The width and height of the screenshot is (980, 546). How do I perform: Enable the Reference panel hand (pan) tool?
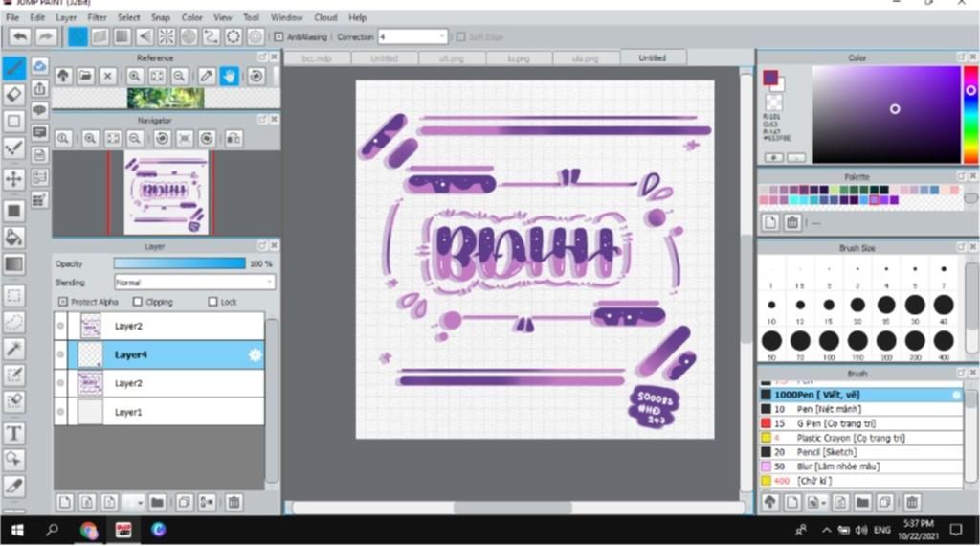(230, 77)
